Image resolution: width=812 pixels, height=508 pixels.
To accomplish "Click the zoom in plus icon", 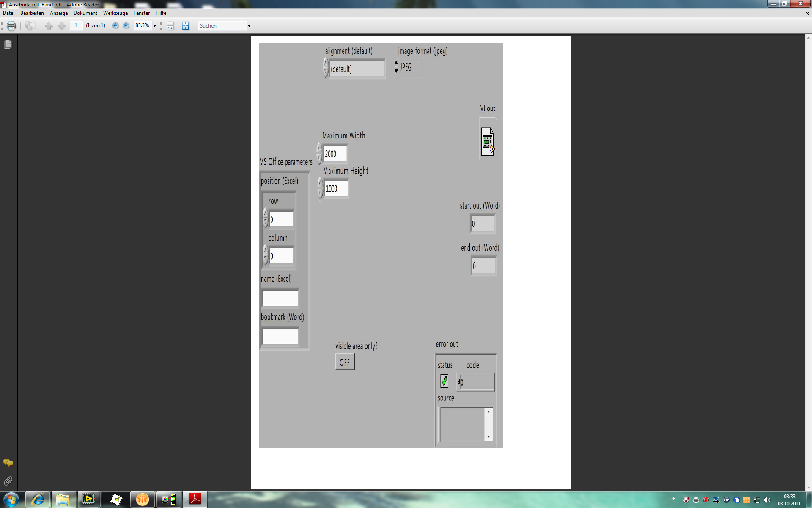I will click(126, 26).
